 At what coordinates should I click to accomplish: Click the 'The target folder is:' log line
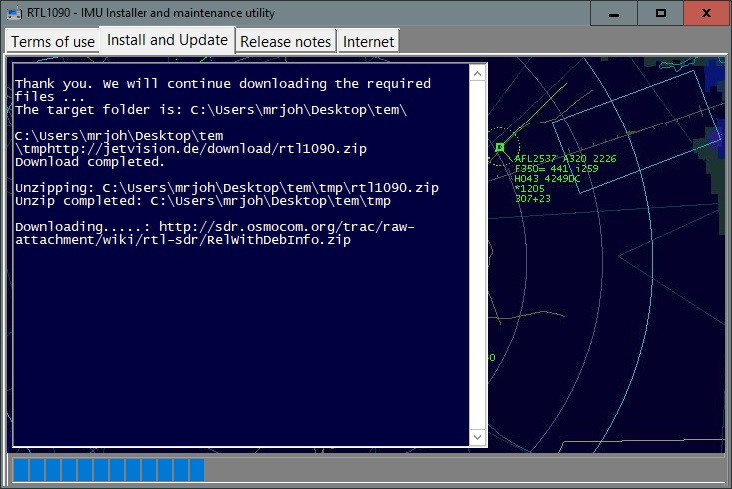(211, 110)
